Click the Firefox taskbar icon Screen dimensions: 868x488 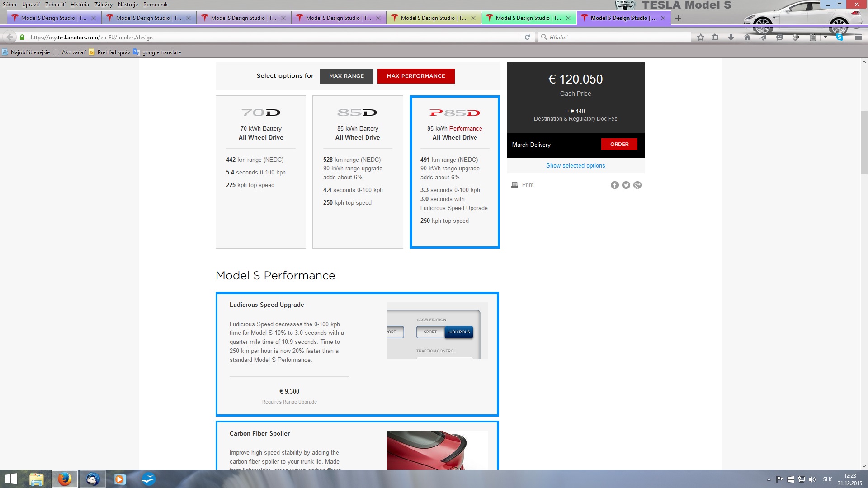pyautogui.click(x=65, y=479)
